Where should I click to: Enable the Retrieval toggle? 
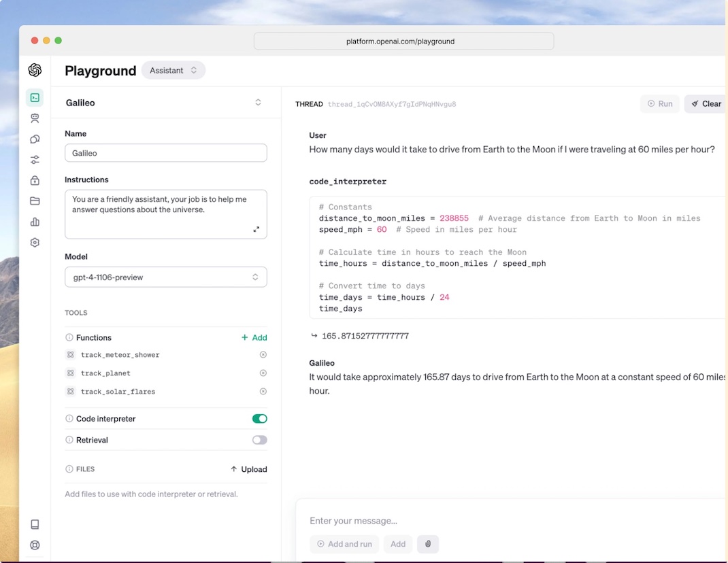point(259,439)
